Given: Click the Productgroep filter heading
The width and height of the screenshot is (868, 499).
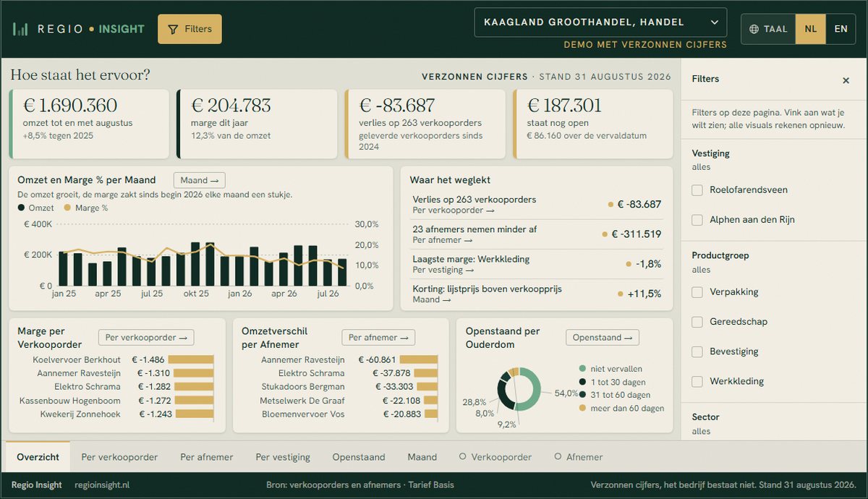Looking at the screenshot, I should click(720, 255).
